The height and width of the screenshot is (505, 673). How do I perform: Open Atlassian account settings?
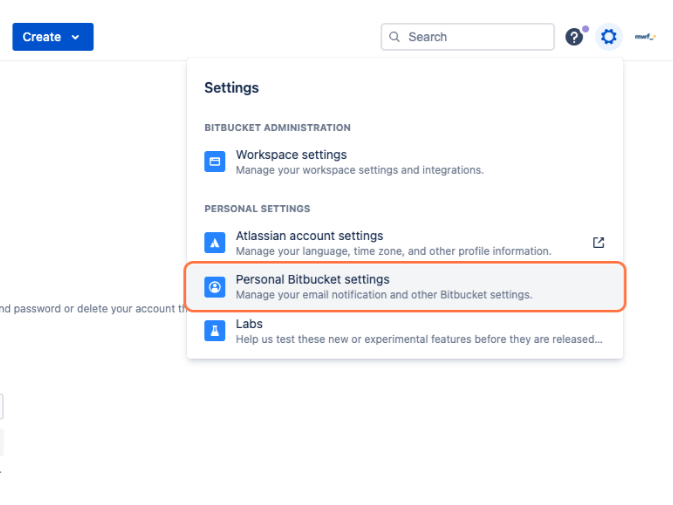(309, 236)
